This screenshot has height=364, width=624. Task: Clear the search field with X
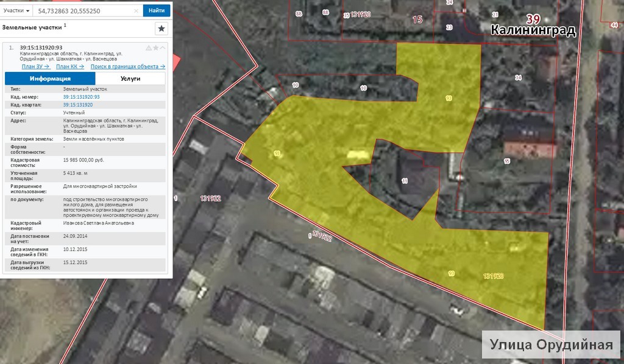pos(136,11)
